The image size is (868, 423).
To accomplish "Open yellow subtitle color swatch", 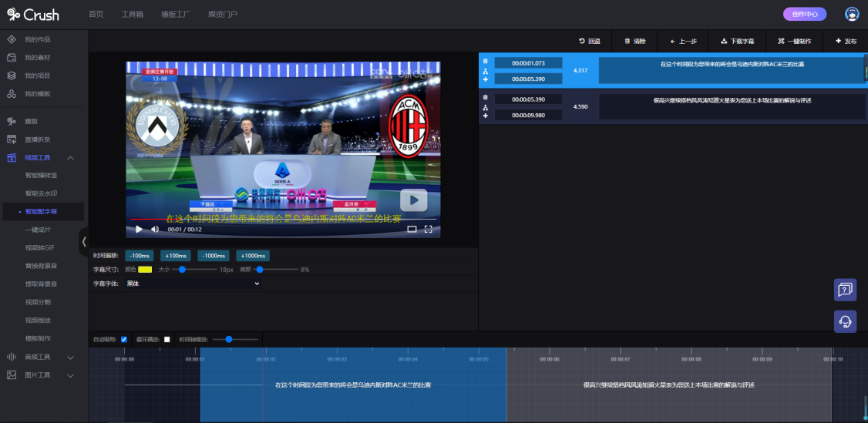I will (x=145, y=269).
